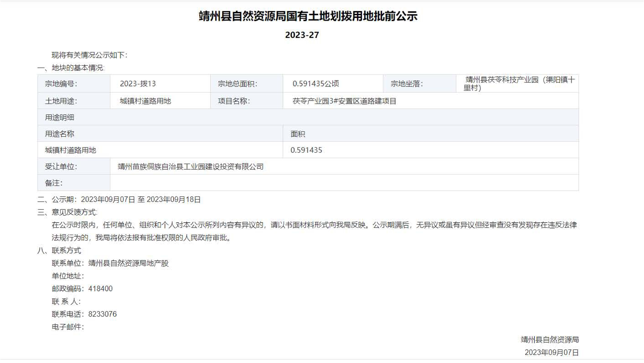Click heading 一、地块的基本情况
The image size is (644, 363).
click(x=71, y=68)
